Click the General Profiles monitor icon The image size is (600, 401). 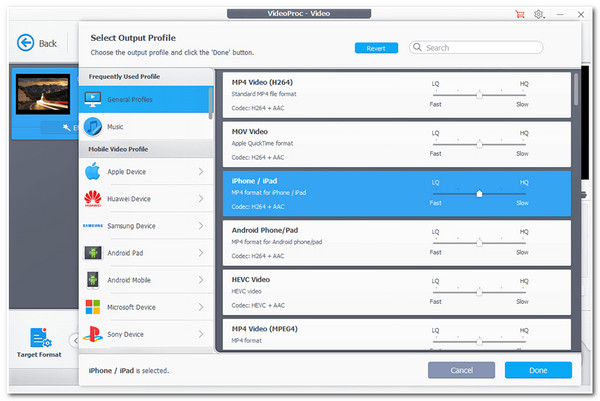point(93,99)
